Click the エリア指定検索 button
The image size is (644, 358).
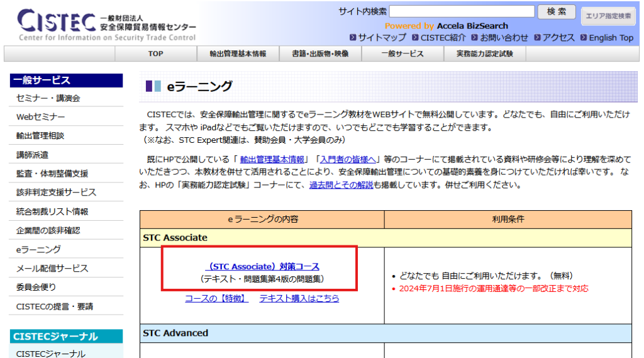point(608,16)
